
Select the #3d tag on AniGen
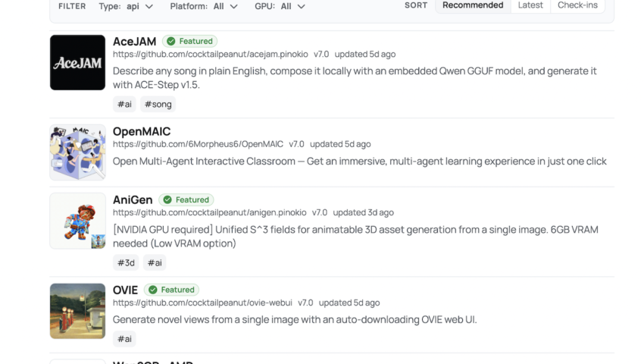coord(126,262)
